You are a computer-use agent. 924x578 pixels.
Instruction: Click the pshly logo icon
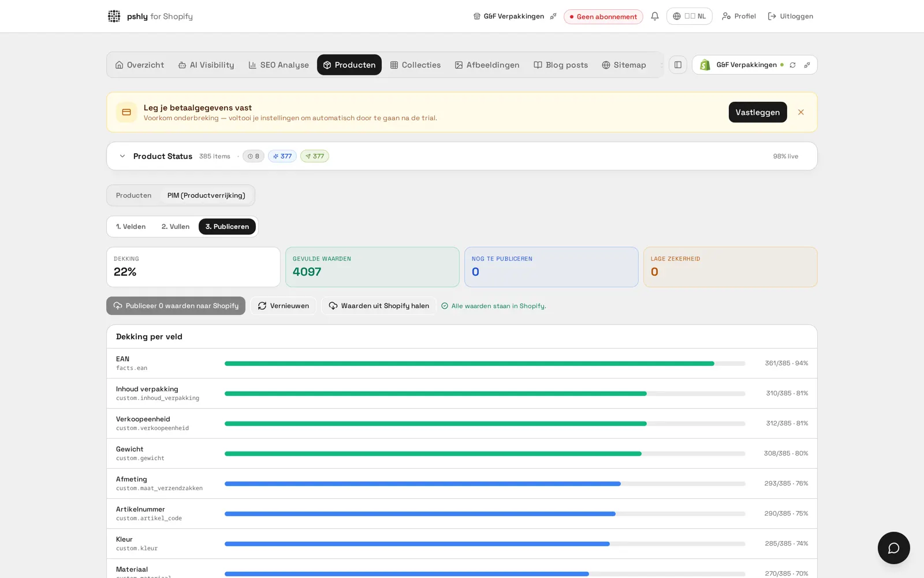tap(114, 16)
